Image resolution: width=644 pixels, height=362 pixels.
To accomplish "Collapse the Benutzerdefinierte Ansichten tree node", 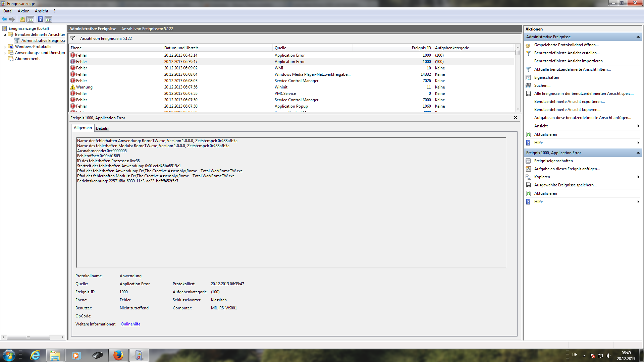I will [5, 35].
